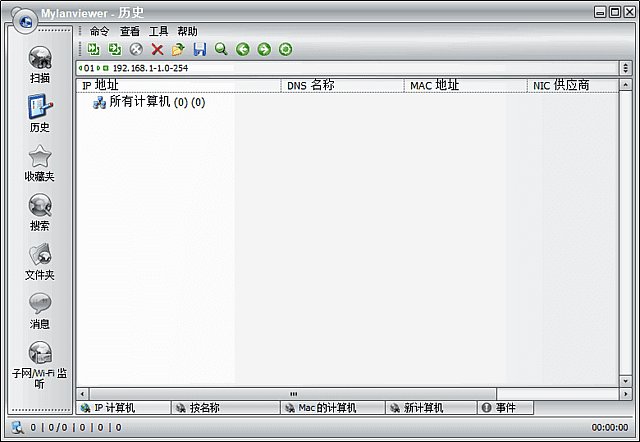Open the 命令 menu

click(x=100, y=31)
